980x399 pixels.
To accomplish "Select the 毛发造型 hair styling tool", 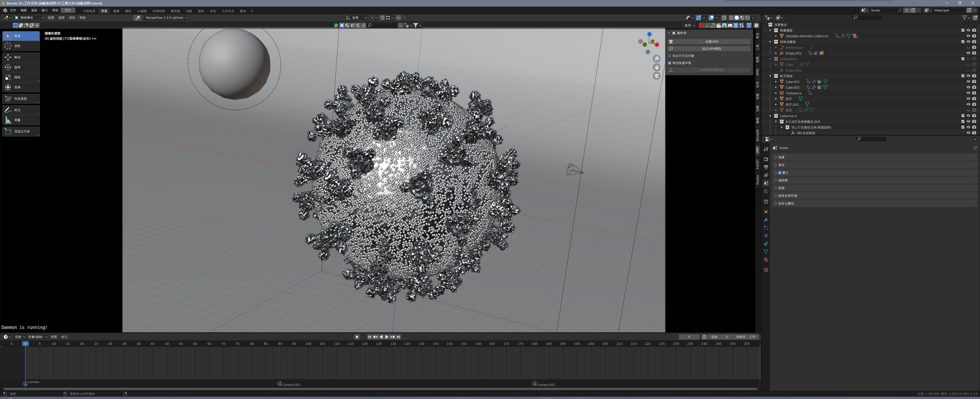I will point(21,98).
